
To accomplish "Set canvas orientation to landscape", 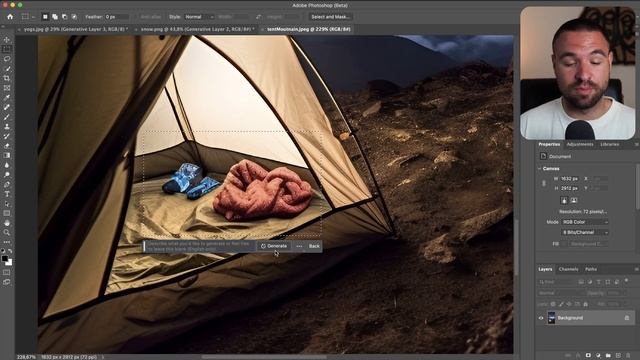I will tap(574, 200).
